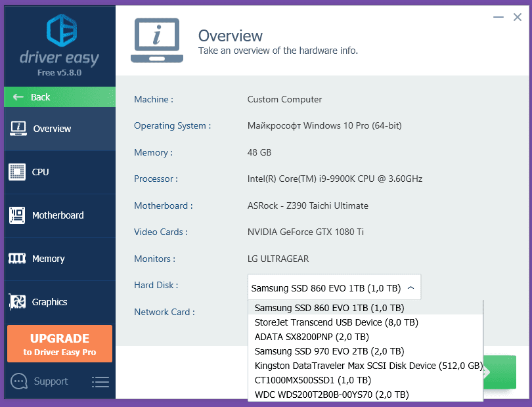Click 'Custom Computer' value
Image resolution: width=532 pixels, height=407 pixels.
pos(284,99)
